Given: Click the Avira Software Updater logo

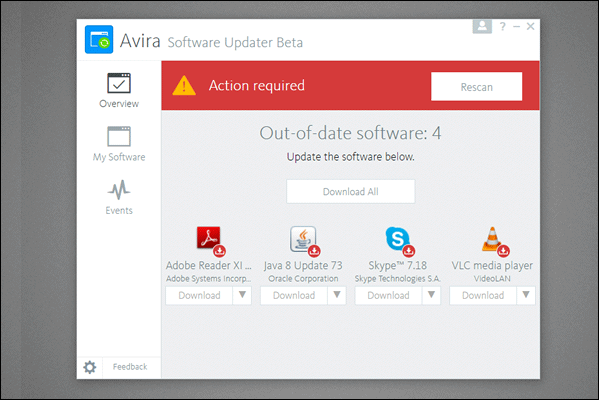Looking at the screenshot, I should (x=99, y=40).
